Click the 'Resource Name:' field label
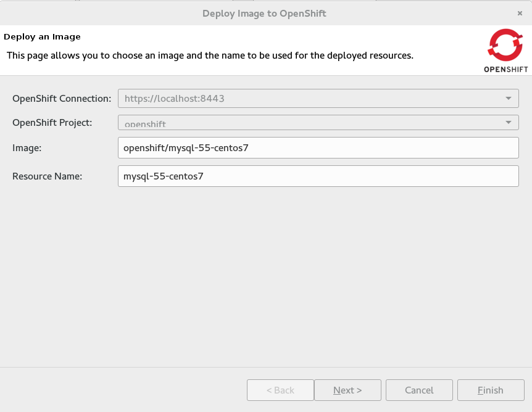 tap(48, 176)
